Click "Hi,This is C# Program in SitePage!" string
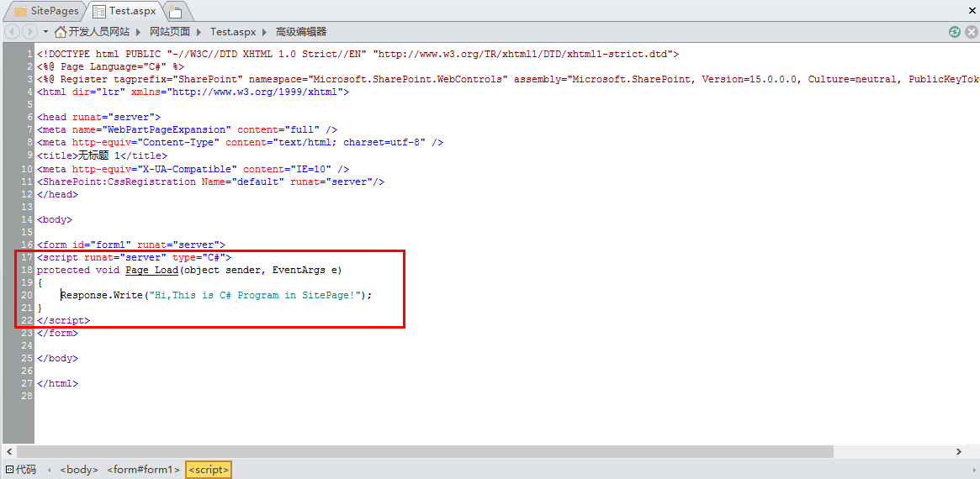Image resolution: width=980 pixels, height=479 pixels. (x=254, y=296)
